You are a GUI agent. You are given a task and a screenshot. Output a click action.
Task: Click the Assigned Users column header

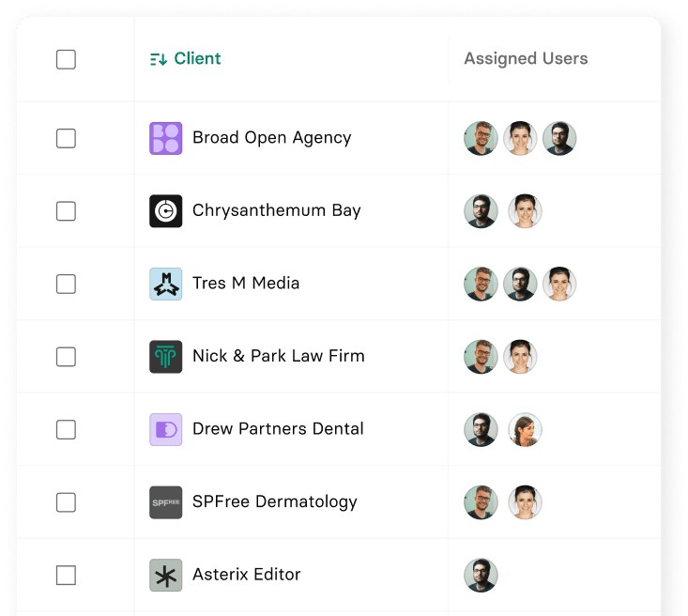pyautogui.click(x=526, y=59)
